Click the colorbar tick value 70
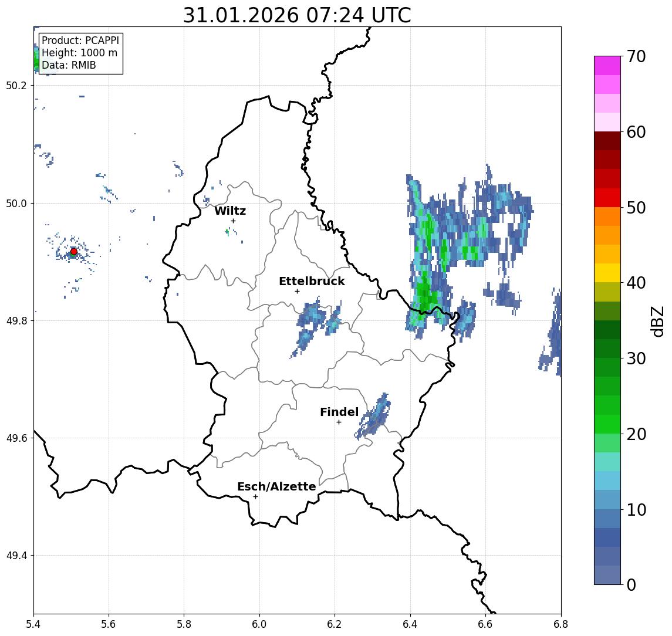This screenshot has height=636, width=672. tap(636, 56)
